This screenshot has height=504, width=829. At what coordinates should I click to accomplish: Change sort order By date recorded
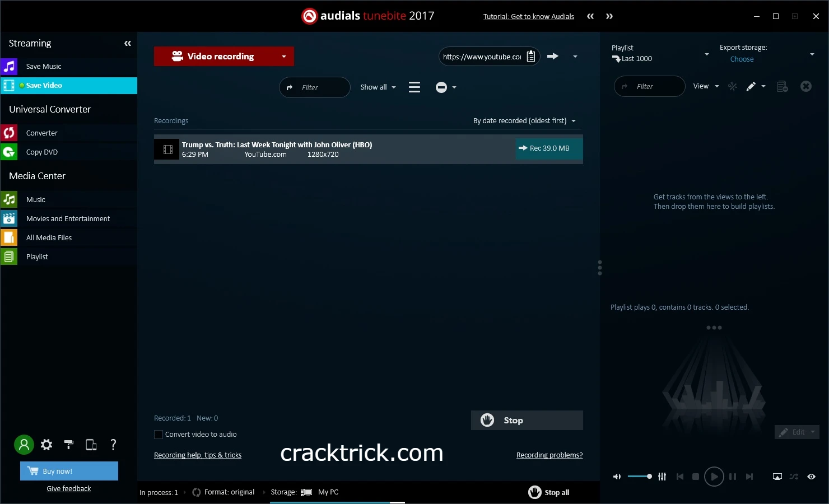tap(524, 120)
